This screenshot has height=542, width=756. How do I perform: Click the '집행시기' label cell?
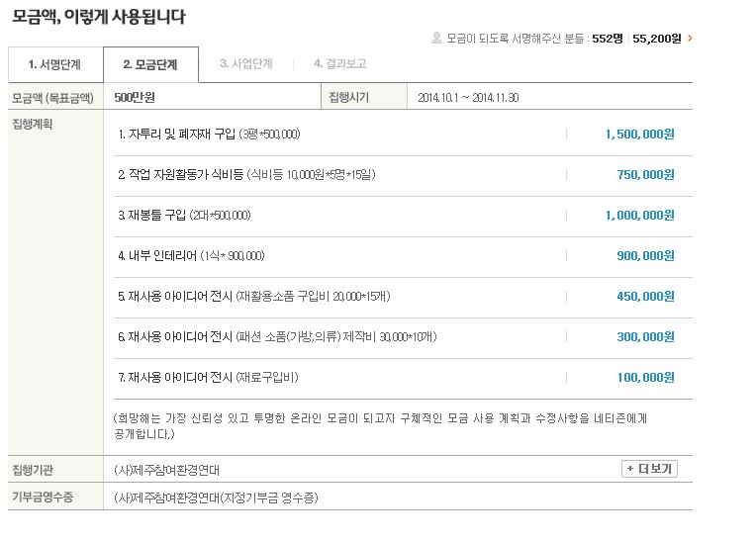click(364, 97)
